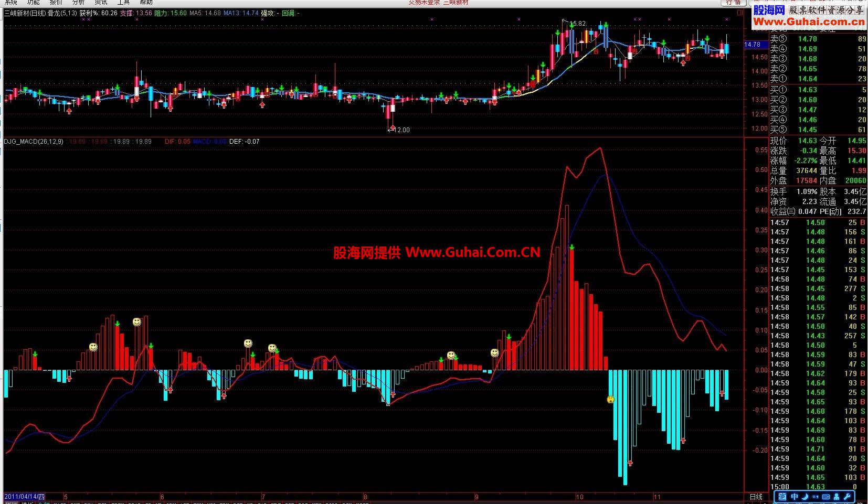Image resolution: width=868 pixels, height=504 pixels.
Task: Click the 12.00 low price label
Action: 401,130
